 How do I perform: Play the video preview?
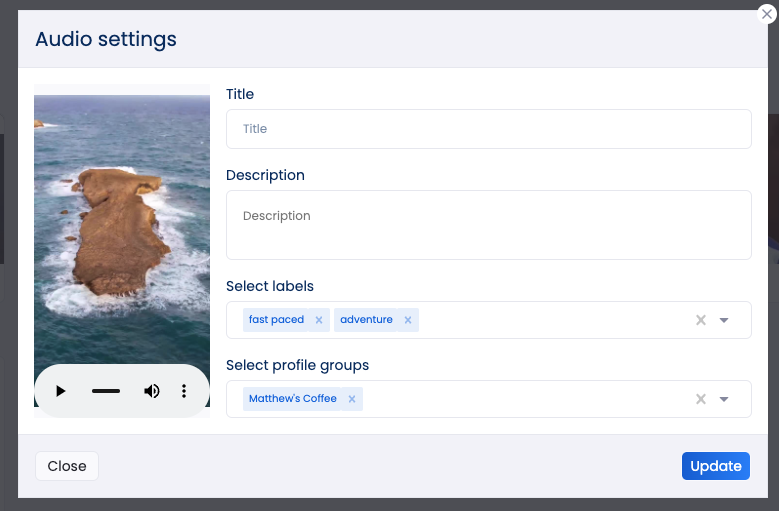pyautogui.click(x=61, y=391)
